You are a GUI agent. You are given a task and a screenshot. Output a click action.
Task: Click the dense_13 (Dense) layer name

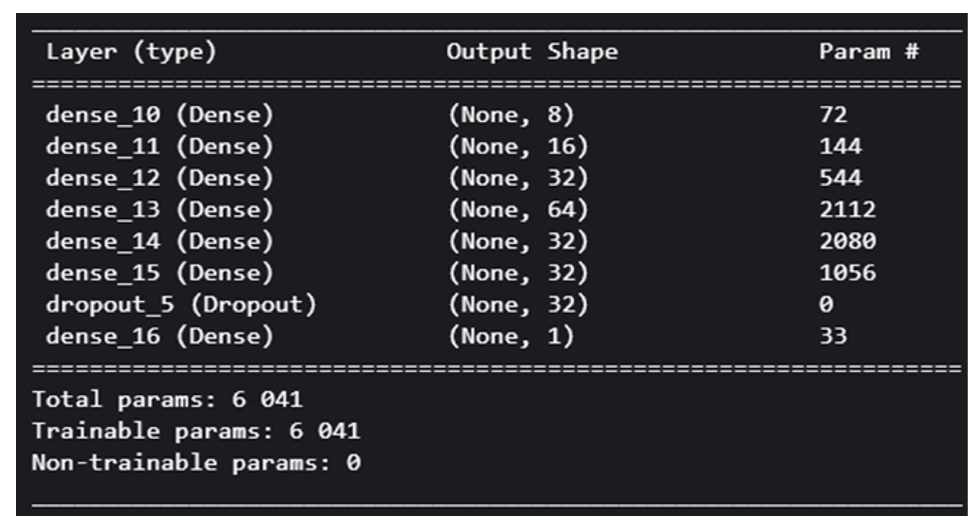tap(160, 210)
